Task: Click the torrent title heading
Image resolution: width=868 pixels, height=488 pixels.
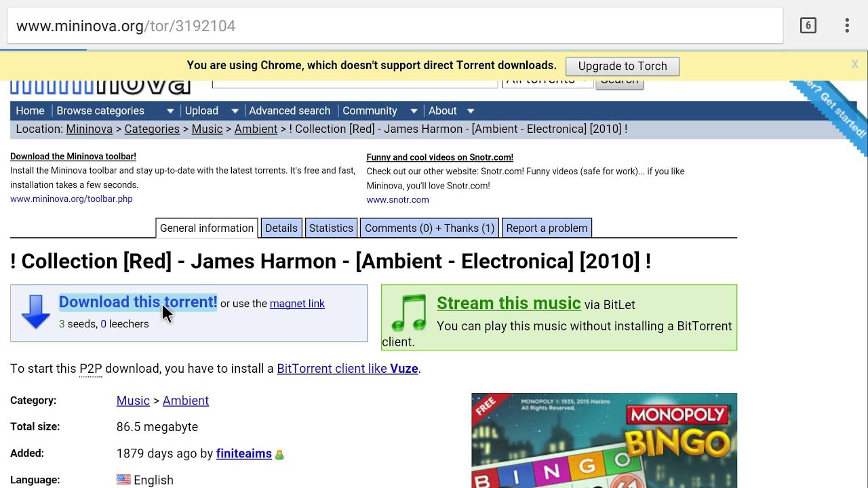Action: tap(331, 262)
